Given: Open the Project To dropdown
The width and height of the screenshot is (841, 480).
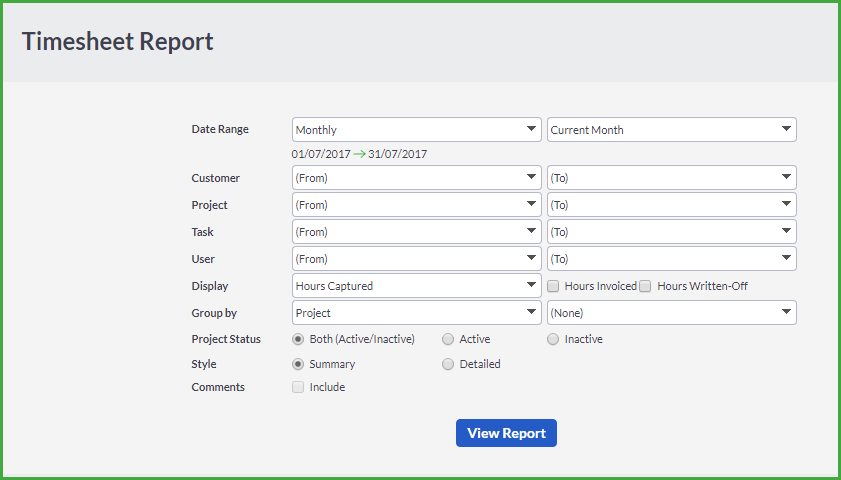Looking at the screenshot, I should (x=672, y=205).
